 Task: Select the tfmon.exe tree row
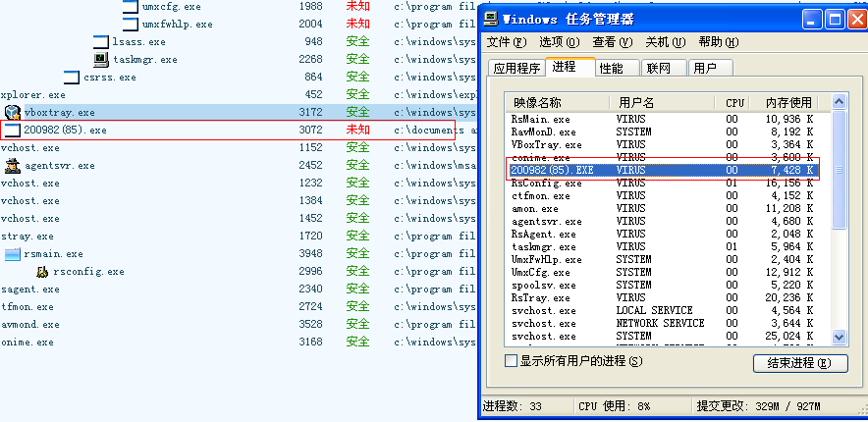238,307
